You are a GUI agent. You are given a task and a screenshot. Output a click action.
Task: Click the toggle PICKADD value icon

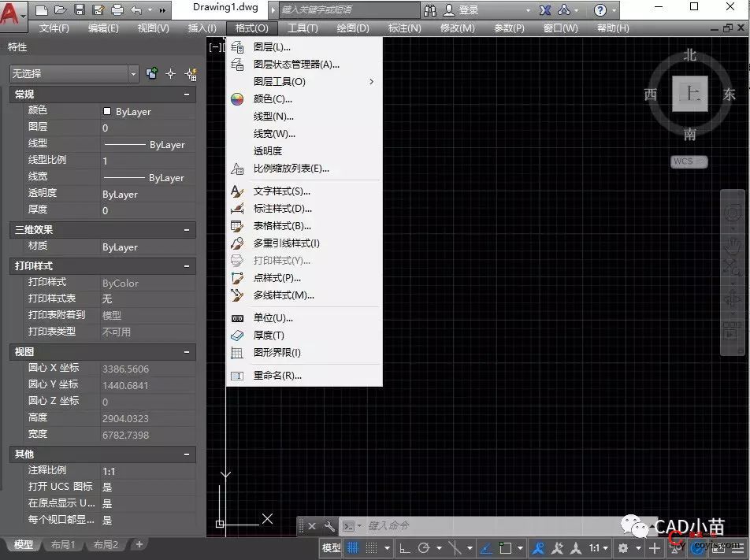click(x=151, y=74)
